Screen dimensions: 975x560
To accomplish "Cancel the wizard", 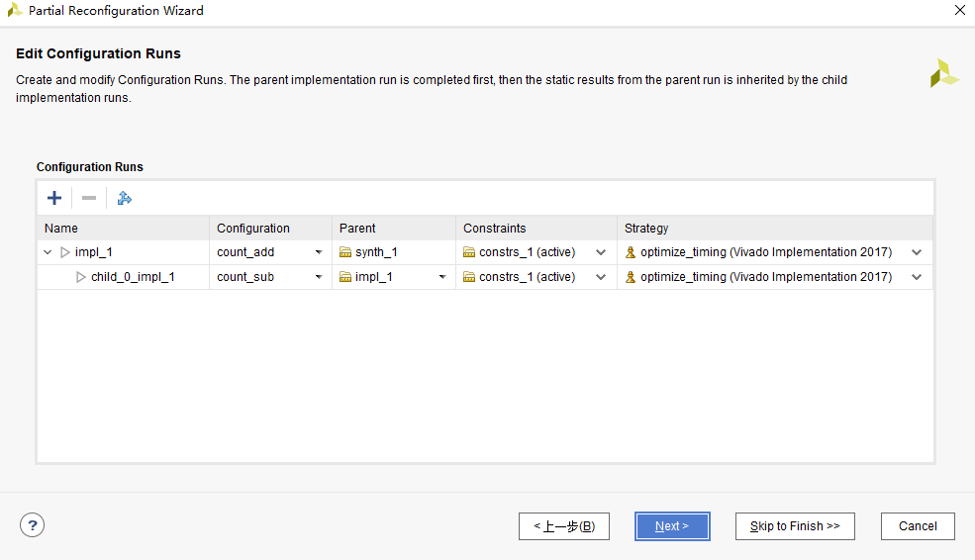I will [918, 526].
